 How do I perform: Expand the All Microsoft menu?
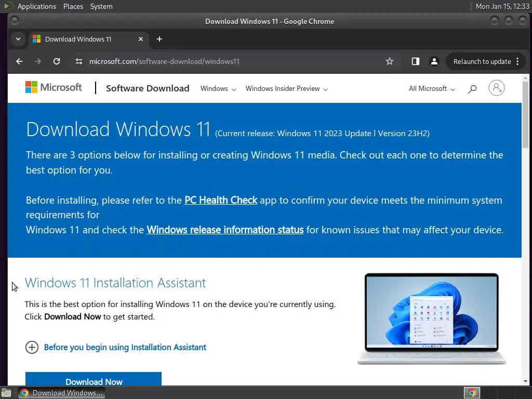coord(432,88)
